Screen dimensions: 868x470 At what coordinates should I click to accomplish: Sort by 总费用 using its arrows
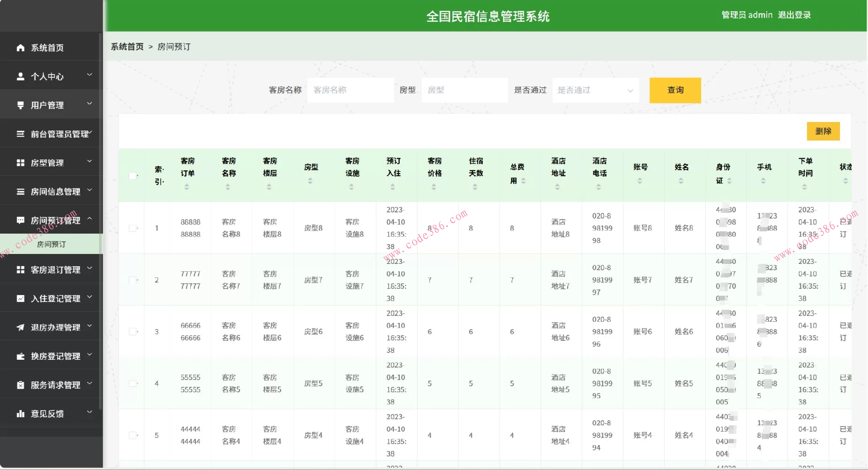(x=524, y=181)
